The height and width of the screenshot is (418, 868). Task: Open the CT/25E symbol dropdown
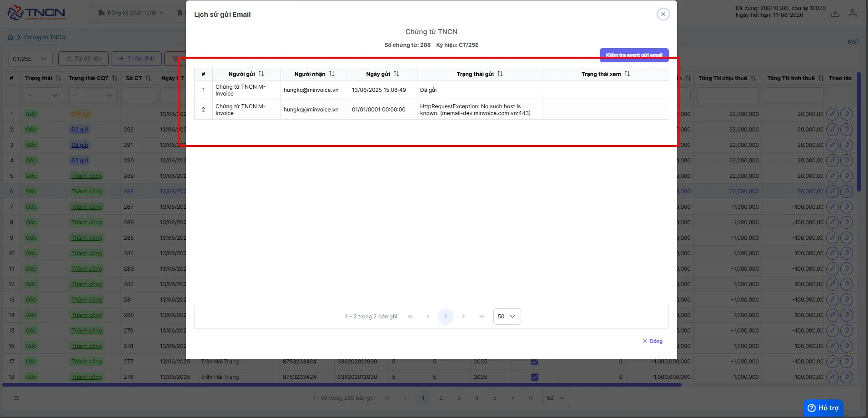click(30, 59)
